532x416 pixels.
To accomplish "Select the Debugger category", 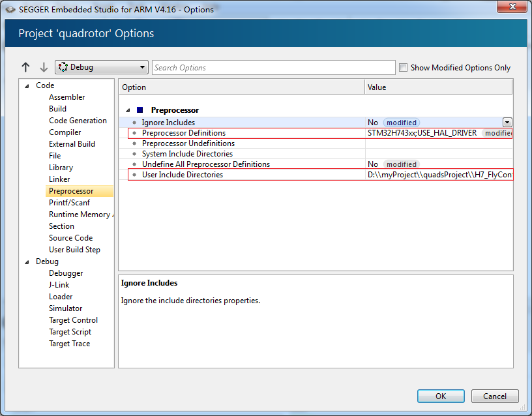I will pos(66,273).
